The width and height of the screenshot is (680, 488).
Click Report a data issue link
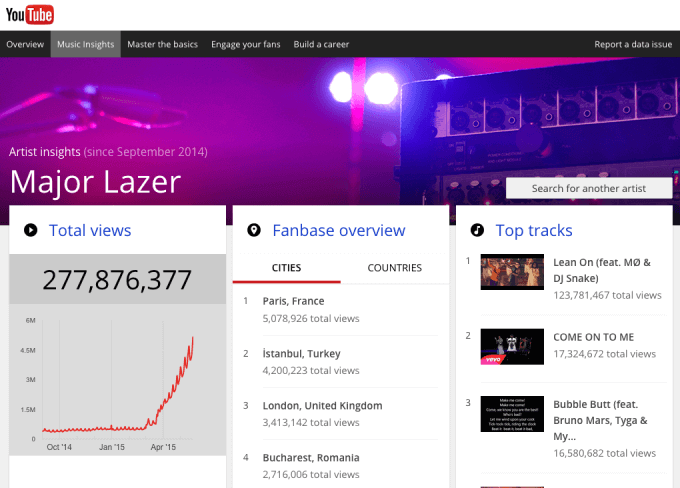[633, 45]
